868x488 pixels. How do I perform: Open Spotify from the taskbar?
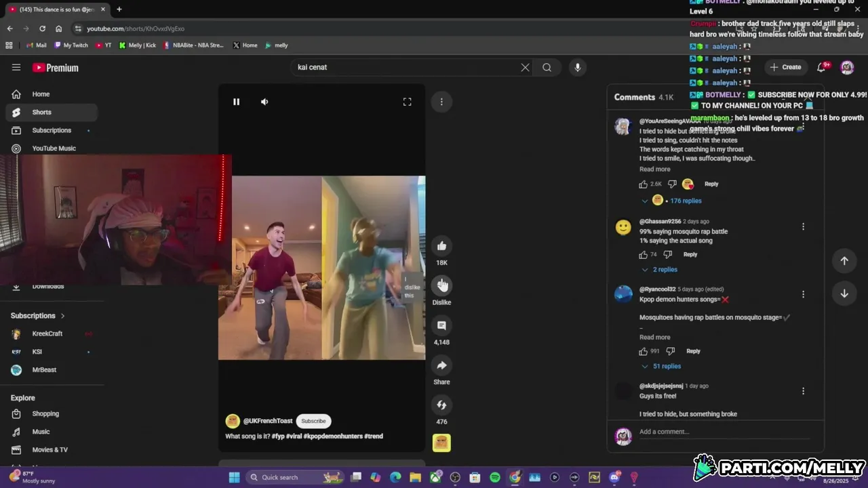coord(495,477)
